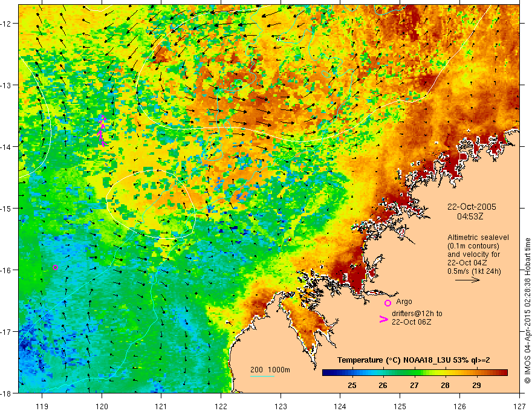Click the time text 04:53Z
This screenshot has width=532, height=411.
470,216
